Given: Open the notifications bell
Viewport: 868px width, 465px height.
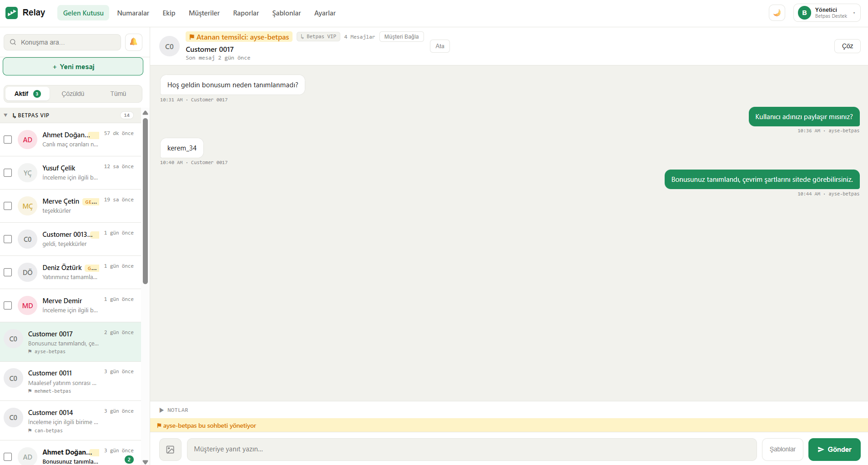Looking at the screenshot, I should pos(134,42).
